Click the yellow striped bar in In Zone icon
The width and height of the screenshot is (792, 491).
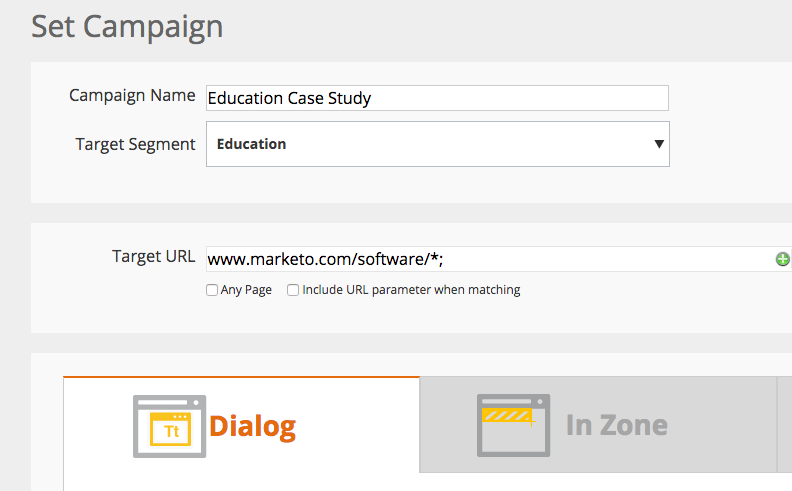pyautogui.click(x=507, y=415)
